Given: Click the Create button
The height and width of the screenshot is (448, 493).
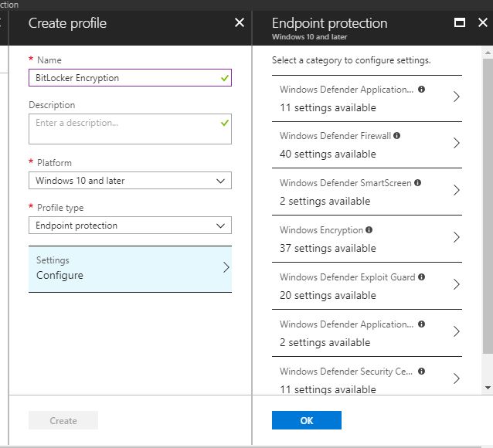Looking at the screenshot, I should [63, 420].
